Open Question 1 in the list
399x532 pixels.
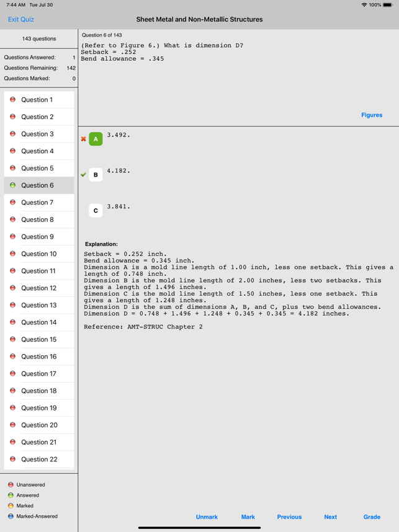click(37, 100)
